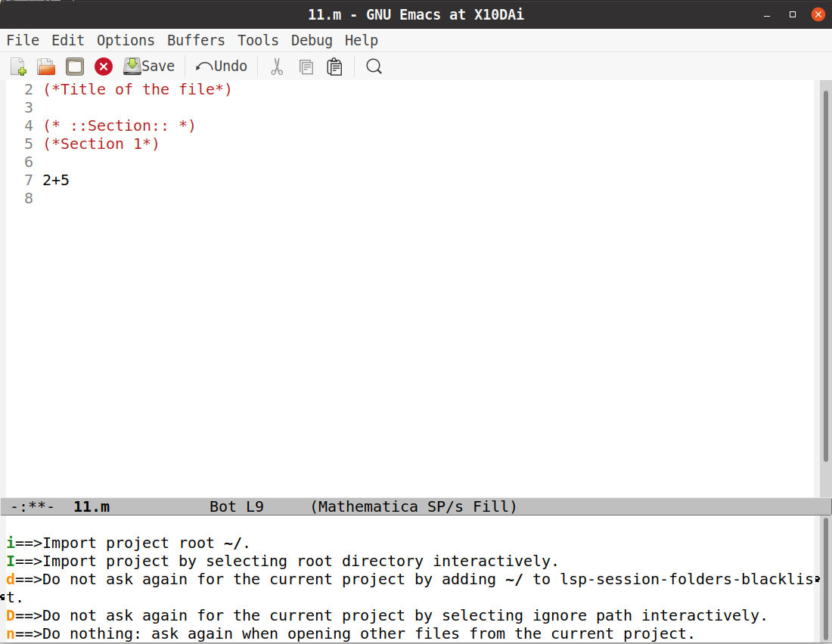Viewport: 832px width, 644px height.
Task: Open the Buffers menu
Action: click(x=196, y=40)
